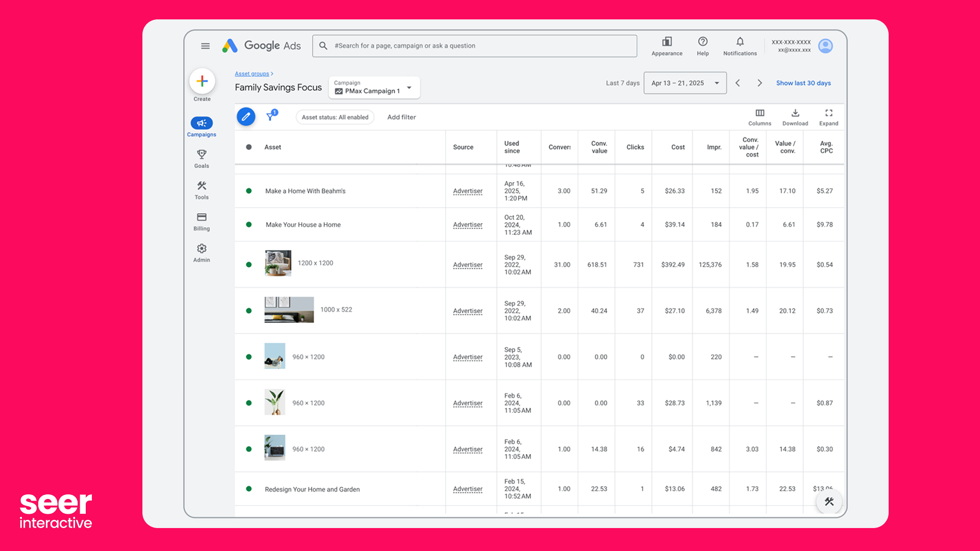Expand table to full screen
This screenshot has width=980, height=551.
pos(828,113)
